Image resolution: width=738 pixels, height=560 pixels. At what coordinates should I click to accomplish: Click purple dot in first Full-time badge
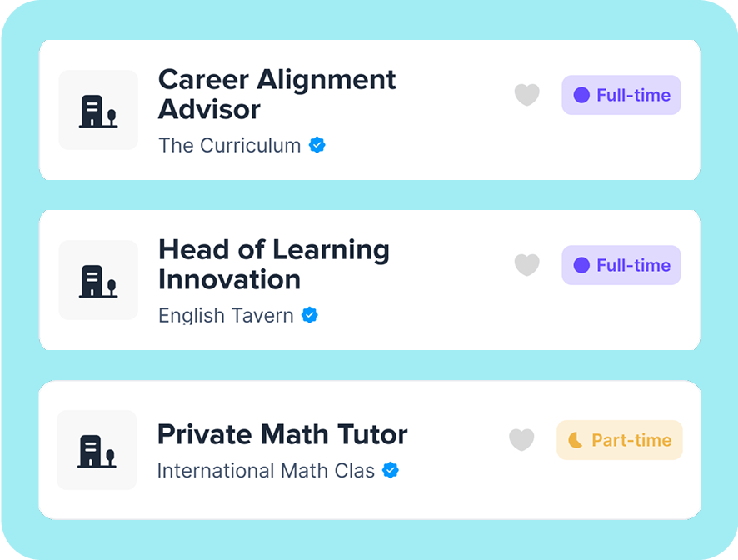[x=581, y=95]
